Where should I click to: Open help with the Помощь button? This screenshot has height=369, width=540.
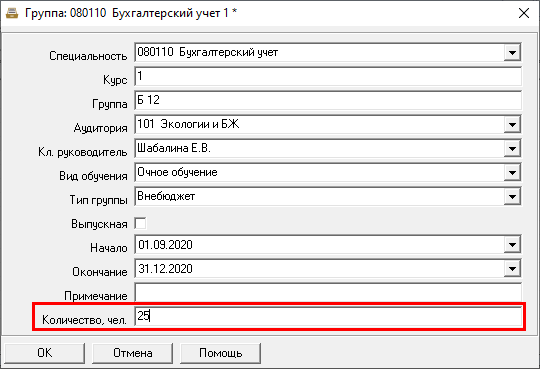(220, 353)
